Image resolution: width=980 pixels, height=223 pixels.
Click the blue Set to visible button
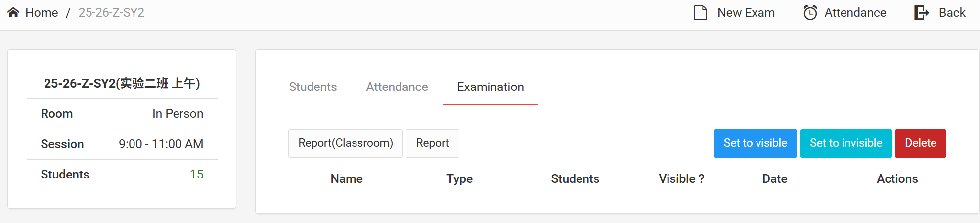[x=755, y=143]
